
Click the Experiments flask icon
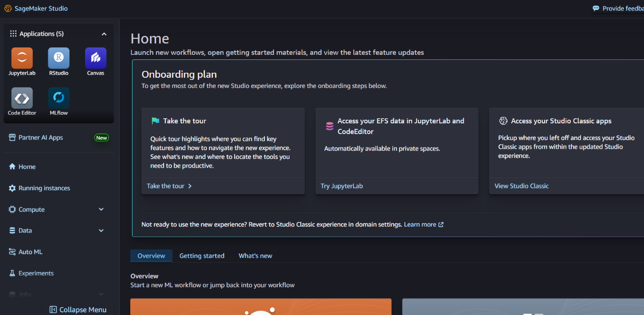click(x=12, y=273)
